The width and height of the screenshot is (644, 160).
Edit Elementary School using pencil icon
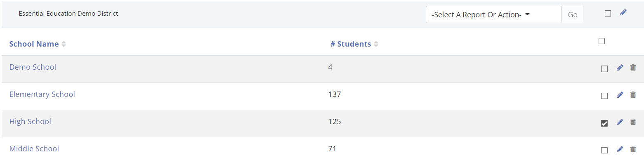(620, 95)
